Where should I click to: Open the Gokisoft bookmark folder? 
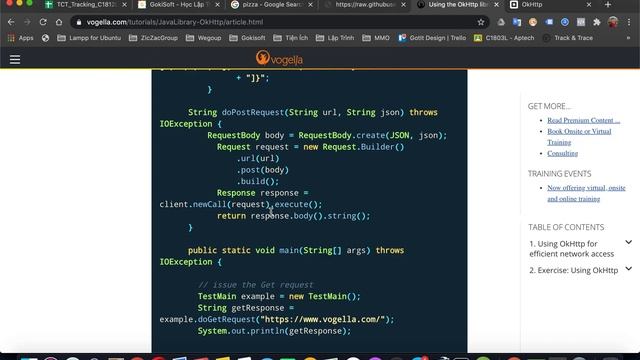[x=247, y=38]
